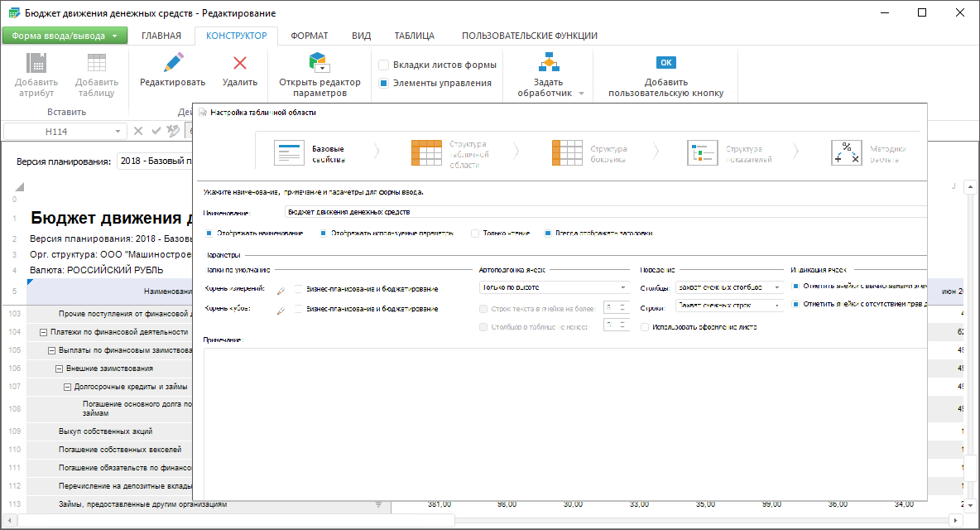Open the Только по высоте autofit dropdown

tap(554, 287)
